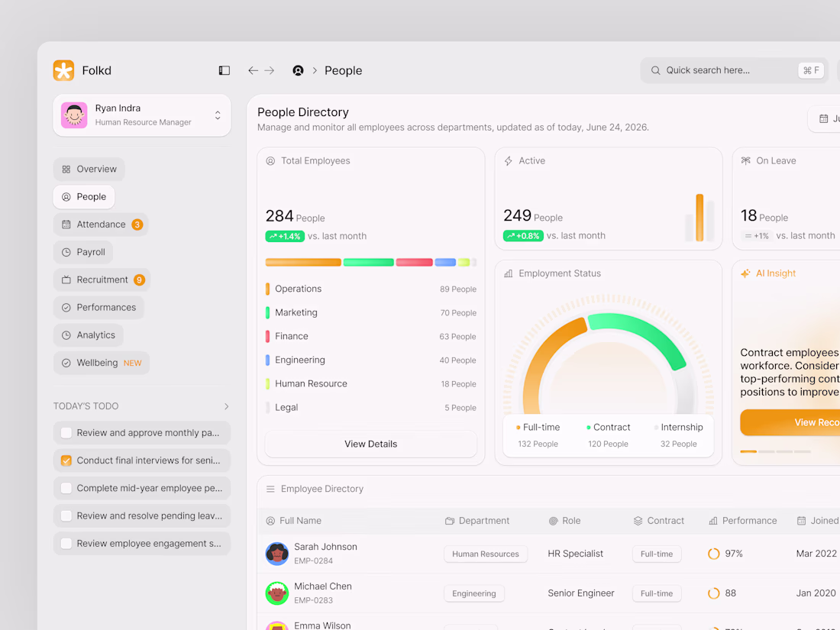Click the Folkd asterisk logo icon

point(63,70)
